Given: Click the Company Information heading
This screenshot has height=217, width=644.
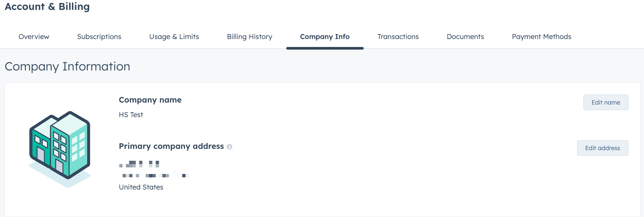Looking at the screenshot, I should pos(67,66).
